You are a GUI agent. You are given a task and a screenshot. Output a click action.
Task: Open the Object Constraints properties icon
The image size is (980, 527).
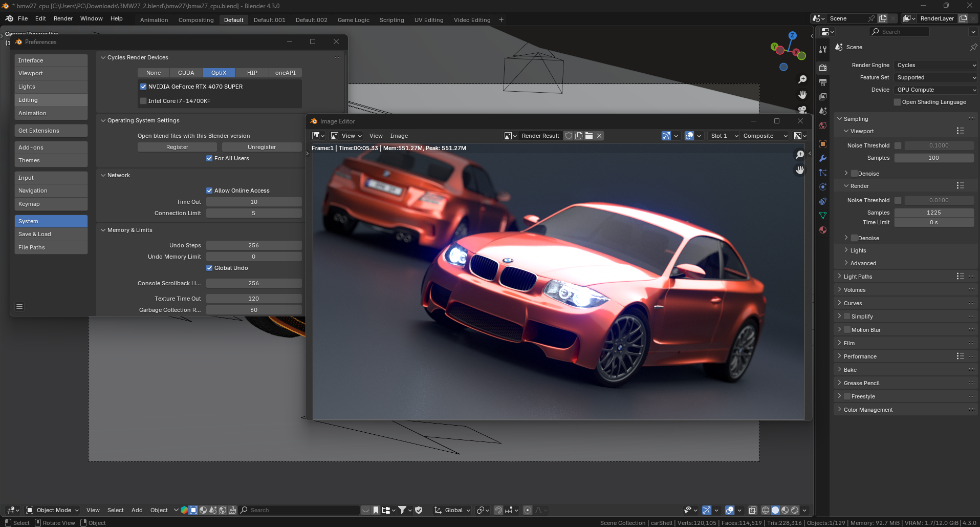pyautogui.click(x=823, y=201)
